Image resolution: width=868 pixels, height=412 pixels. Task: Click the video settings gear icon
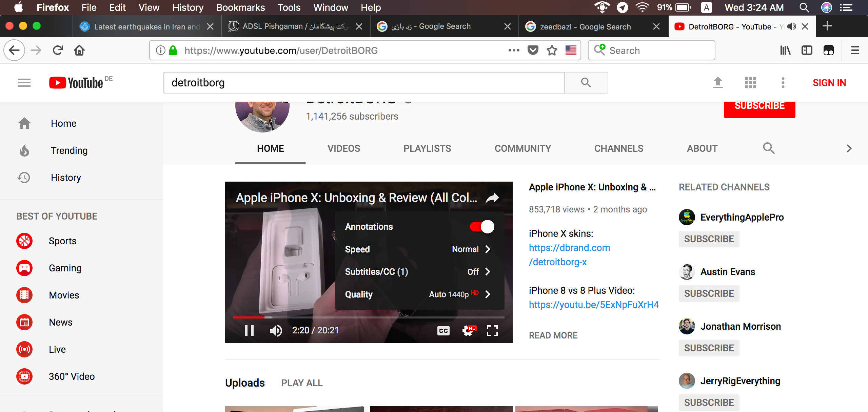[x=468, y=330]
